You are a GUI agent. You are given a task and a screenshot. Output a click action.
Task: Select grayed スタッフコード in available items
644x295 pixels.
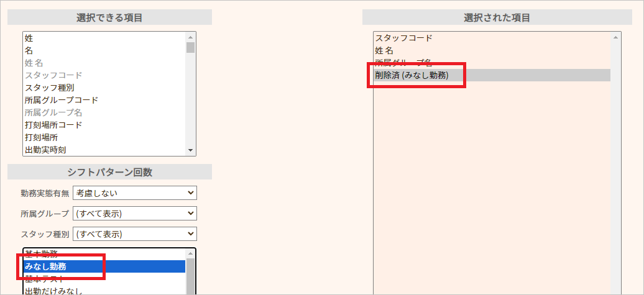click(53, 75)
